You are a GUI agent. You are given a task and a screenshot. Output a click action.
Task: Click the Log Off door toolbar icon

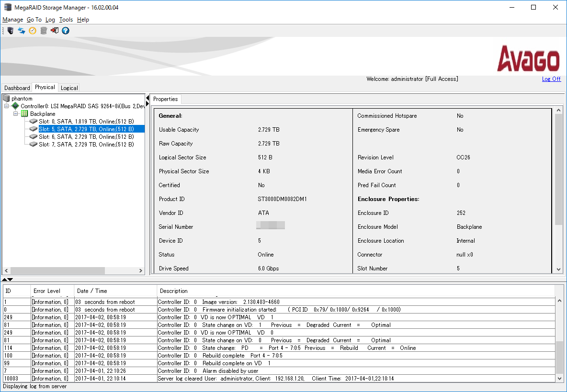point(55,31)
